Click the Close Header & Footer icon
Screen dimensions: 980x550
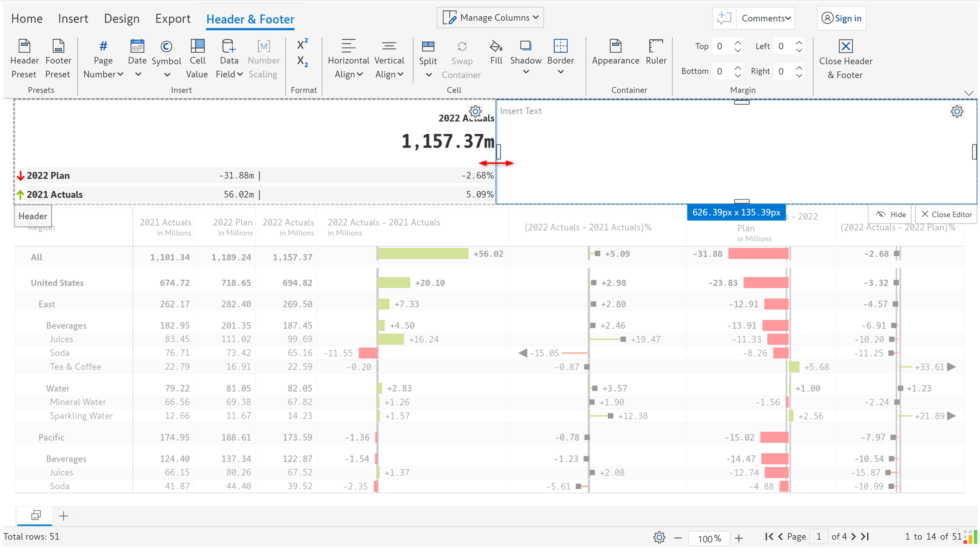pos(845,47)
